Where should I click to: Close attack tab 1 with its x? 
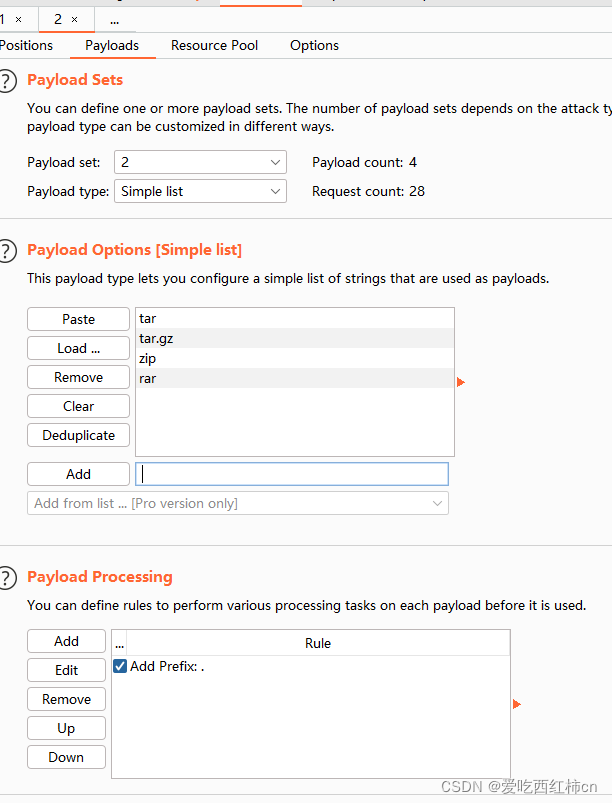(18, 19)
